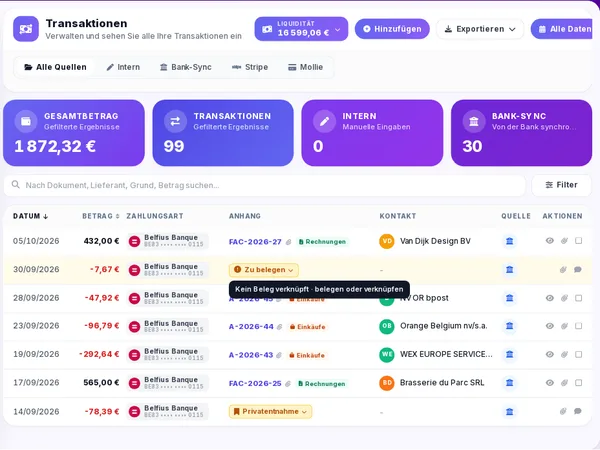View the 19/09/2026 transaction via eye icon

click(550, 354)
